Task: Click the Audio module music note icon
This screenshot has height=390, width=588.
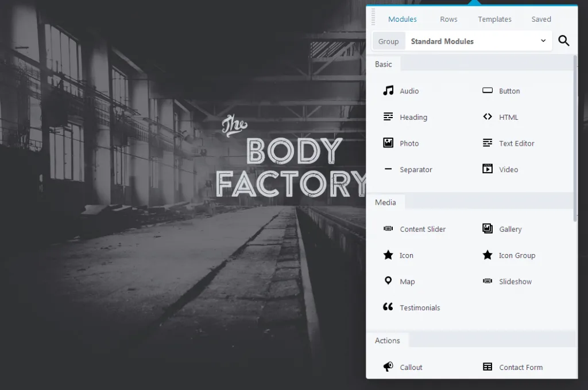Action: click(388, 91)
